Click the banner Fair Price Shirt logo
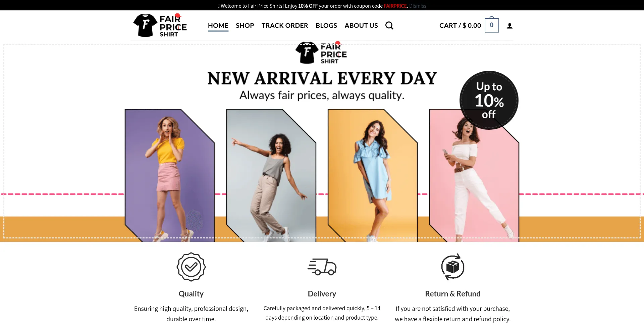Image resolution: width=644 pixels, height=333 pixels. (x=321, y=53)
